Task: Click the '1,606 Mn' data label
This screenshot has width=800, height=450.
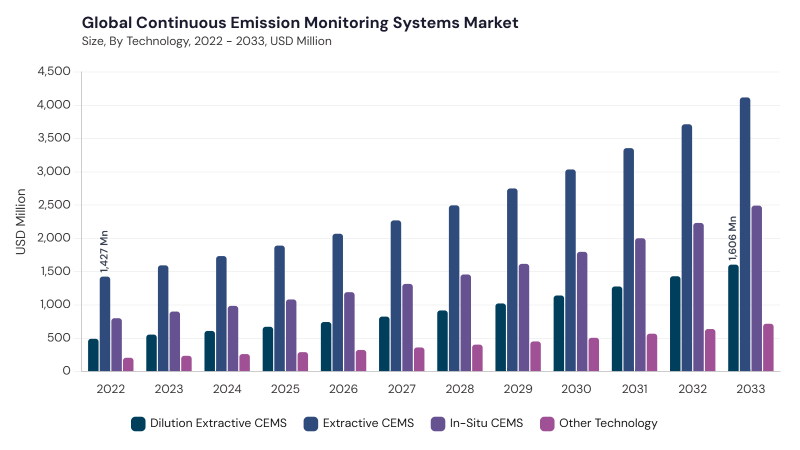Action: tap(733, 238)
